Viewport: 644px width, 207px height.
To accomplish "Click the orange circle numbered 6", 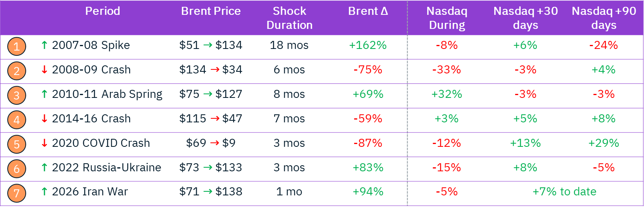I will pos(16,169).
